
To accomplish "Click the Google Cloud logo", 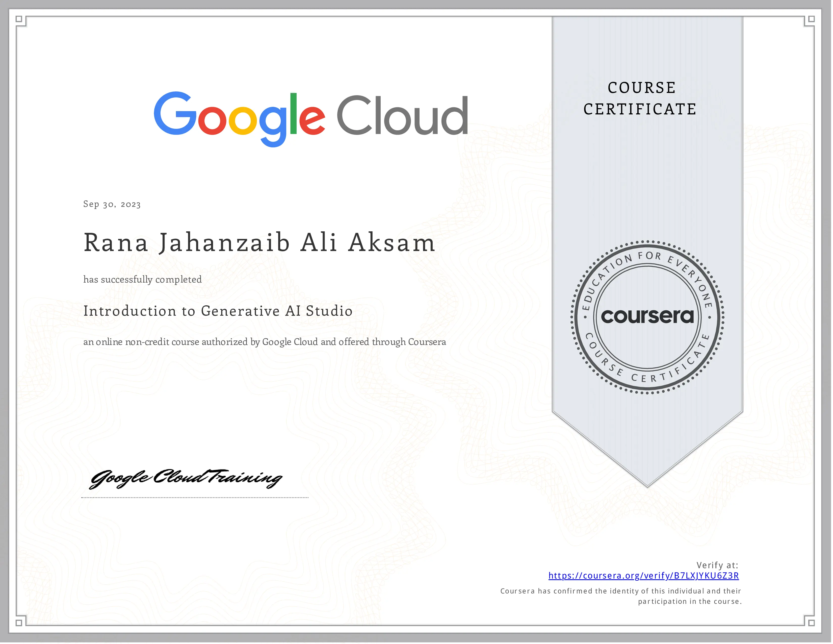I will (x=310, y=118).
